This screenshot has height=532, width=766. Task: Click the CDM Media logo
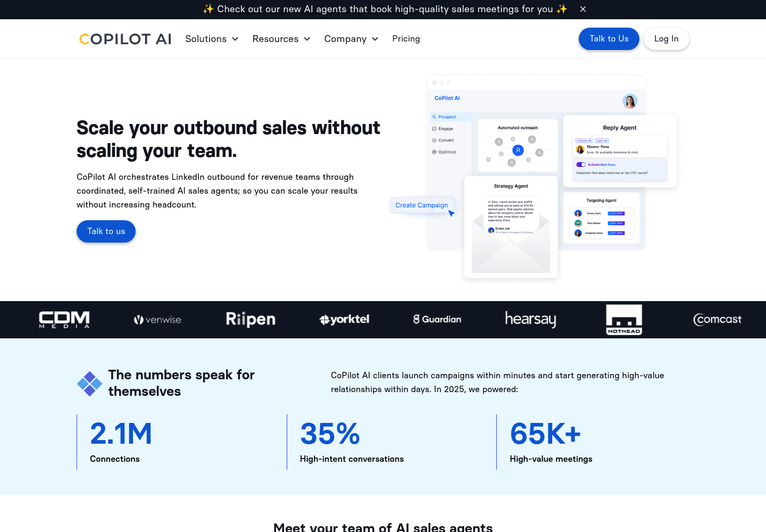[64, 320]
